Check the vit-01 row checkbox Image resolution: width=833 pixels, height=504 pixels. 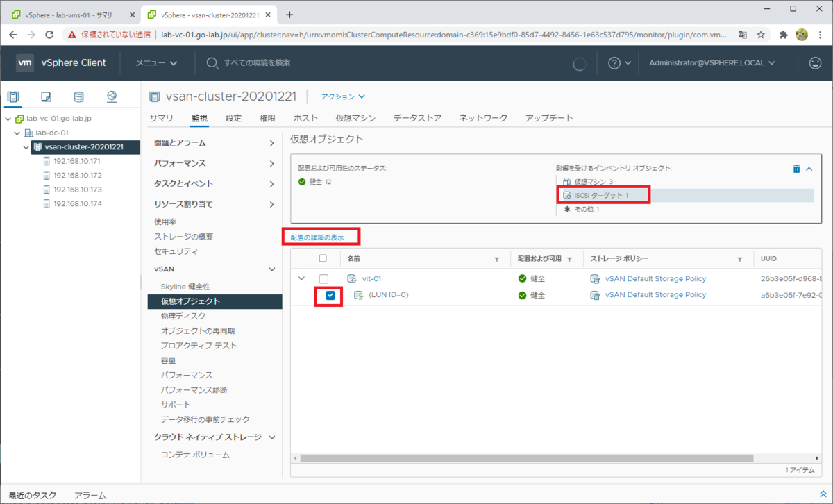[x=323, y=278]
